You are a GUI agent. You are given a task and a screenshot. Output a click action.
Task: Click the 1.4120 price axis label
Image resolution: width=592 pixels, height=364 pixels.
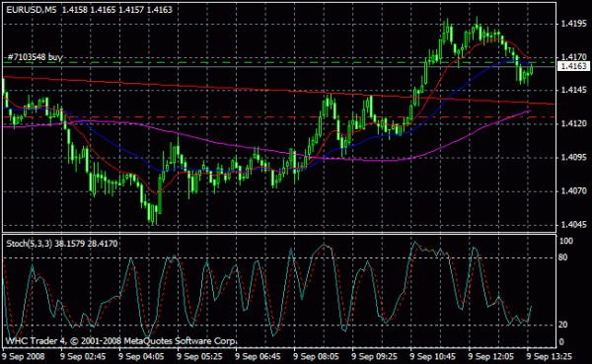574,124
